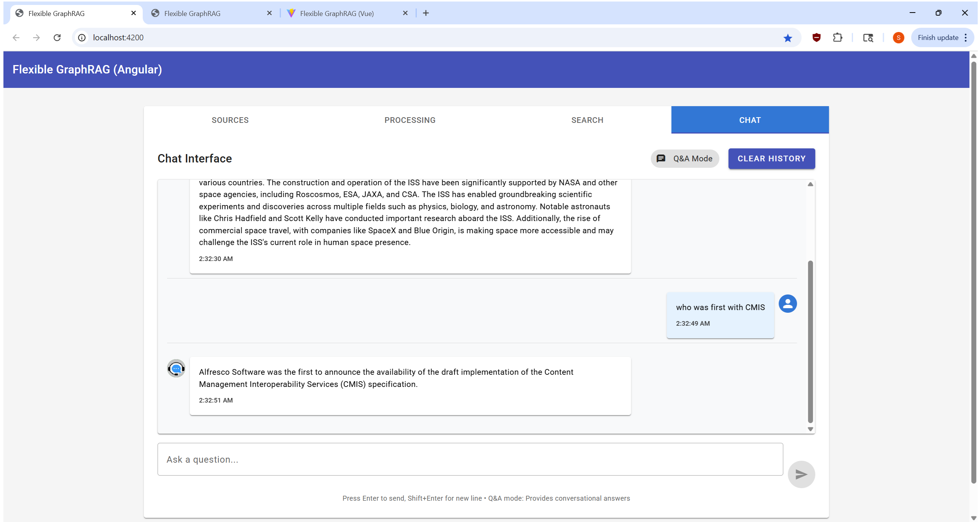Click Finish update button
Viewport: 980px width, 522px height.
coord(937,38)
